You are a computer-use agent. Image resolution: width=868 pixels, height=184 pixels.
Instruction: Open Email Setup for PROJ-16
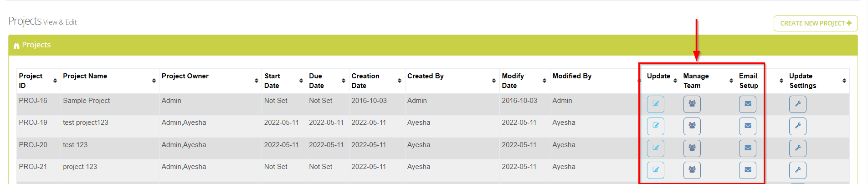[x=747, y=104]
